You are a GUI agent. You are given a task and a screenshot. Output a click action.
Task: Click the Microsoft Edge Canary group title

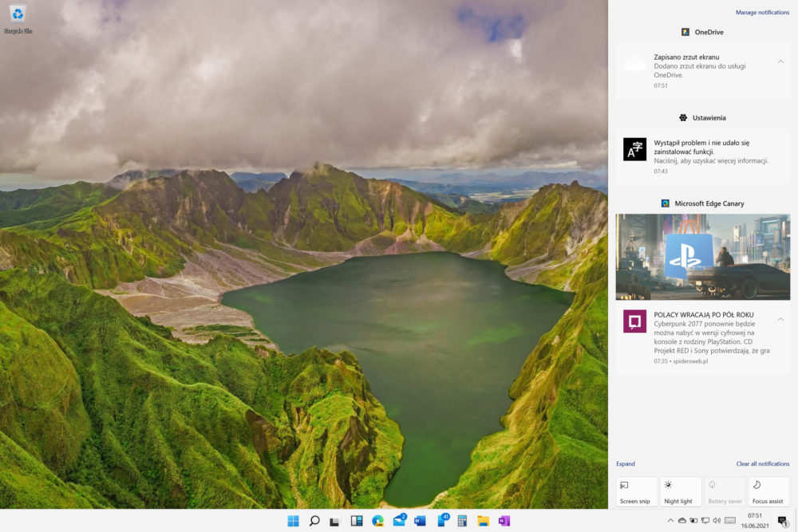(709, 203)
